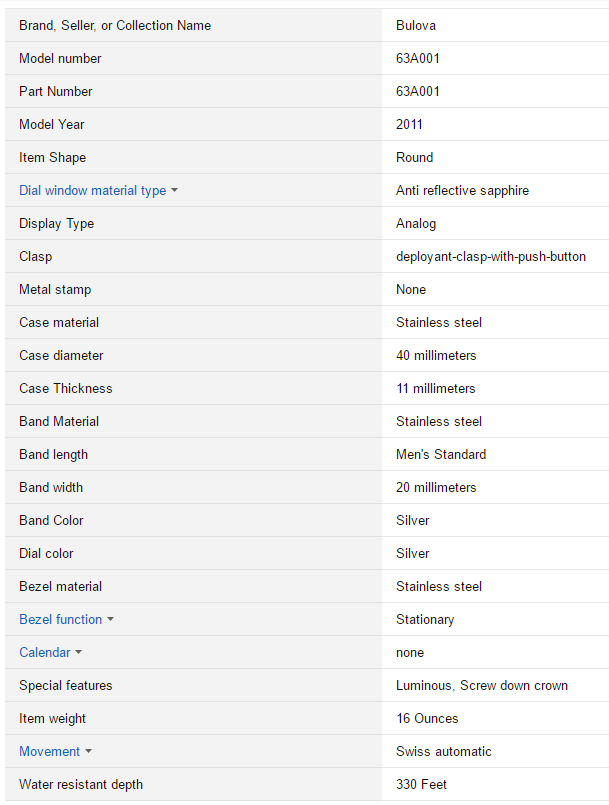
Task: Select the Luminous, Screw down crown text
Action: [482, 685]
